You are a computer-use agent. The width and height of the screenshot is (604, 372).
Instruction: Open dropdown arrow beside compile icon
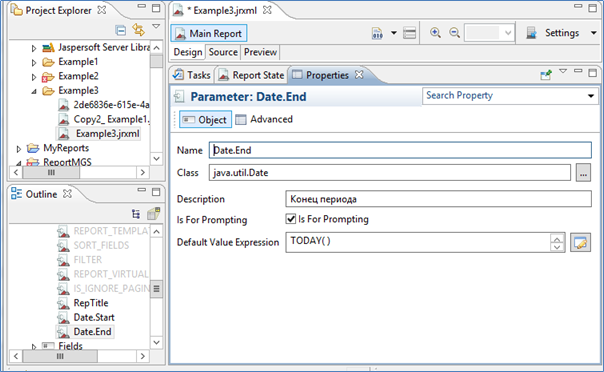pyautogui.click(x=394, y=33)
